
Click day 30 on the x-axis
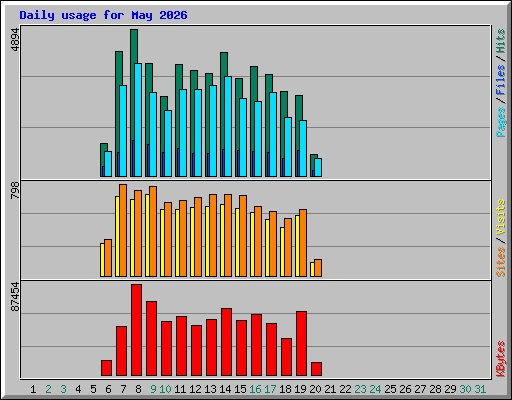click(x=465, y=389)
